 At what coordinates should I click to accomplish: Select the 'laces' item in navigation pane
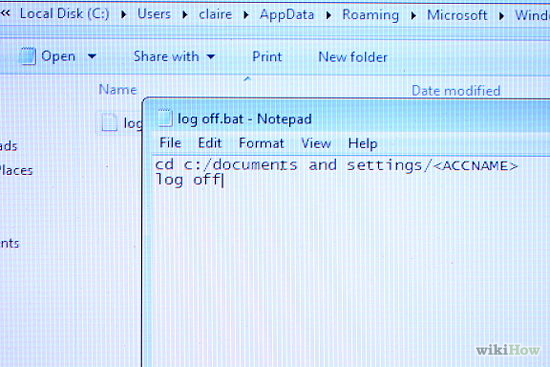point(16,171)
